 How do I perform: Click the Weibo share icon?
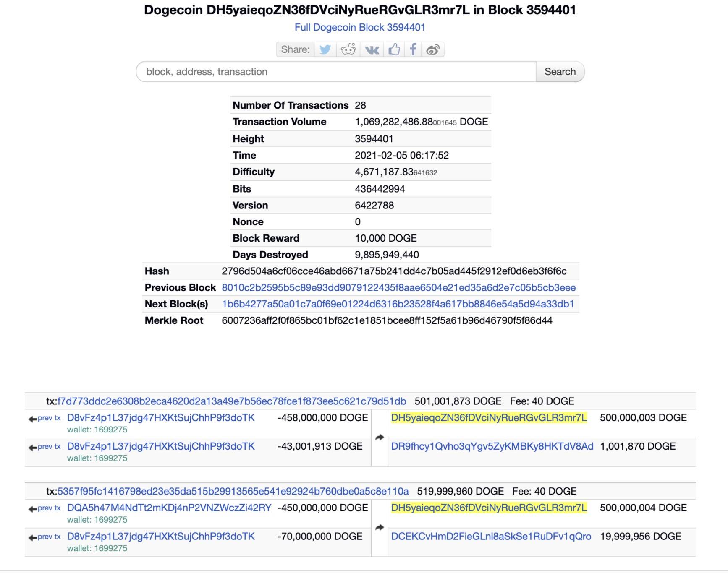click(433, 50)
